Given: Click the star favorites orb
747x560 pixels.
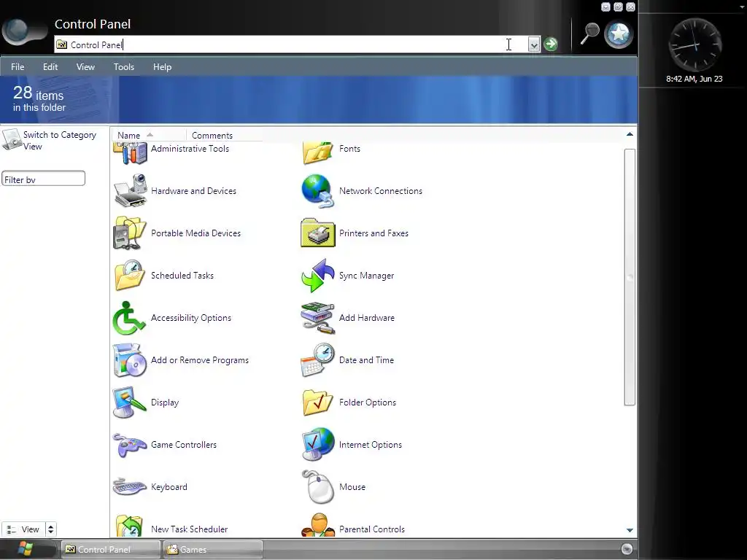Looking at the screenshot, I should pos(619,34).
